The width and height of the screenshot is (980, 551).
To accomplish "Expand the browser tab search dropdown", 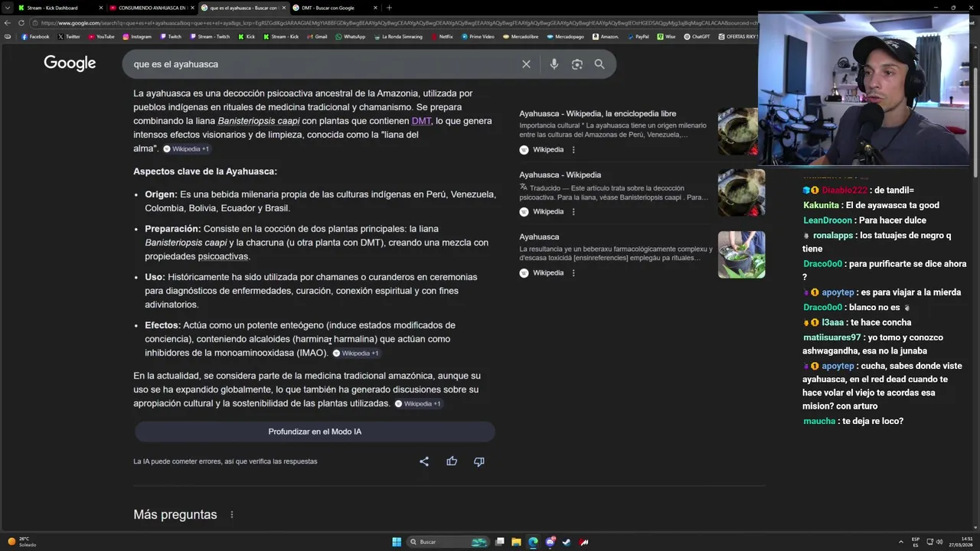I will pos(8,8).
